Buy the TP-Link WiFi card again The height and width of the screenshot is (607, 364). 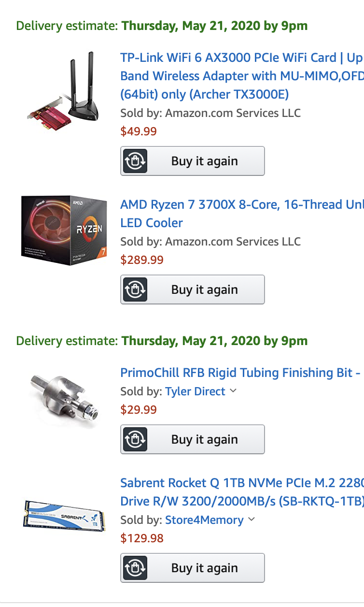[x=193, y=161]
